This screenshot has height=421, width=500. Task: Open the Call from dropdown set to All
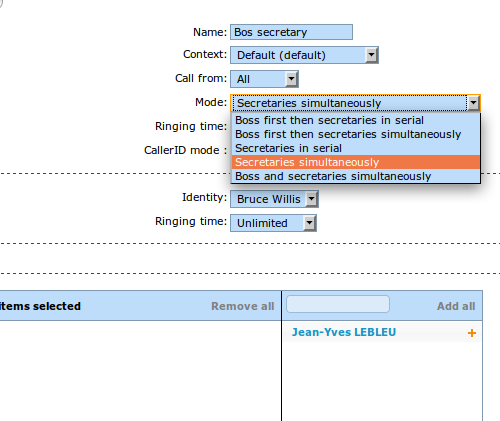(264, 79)
